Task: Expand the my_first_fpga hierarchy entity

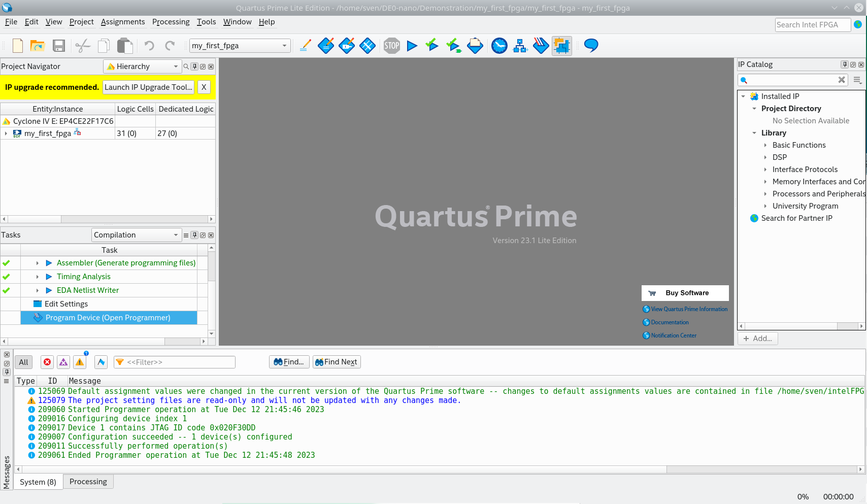Action: [x=6, y=133]
